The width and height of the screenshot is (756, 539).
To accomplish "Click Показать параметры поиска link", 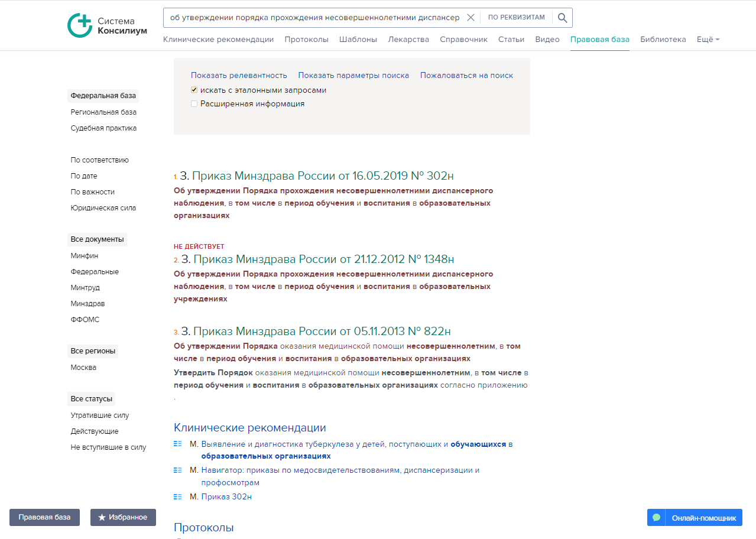I will pos(353,75).
